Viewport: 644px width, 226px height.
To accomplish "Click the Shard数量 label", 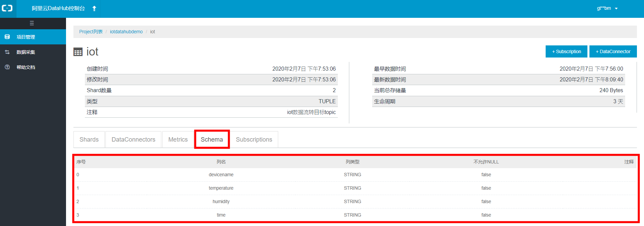I will coord(99,90).
